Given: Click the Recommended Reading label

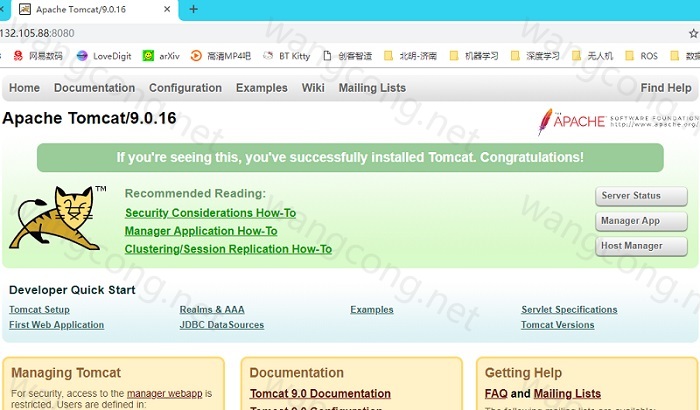Looking at the screenshot, I should tap(195, 193).
